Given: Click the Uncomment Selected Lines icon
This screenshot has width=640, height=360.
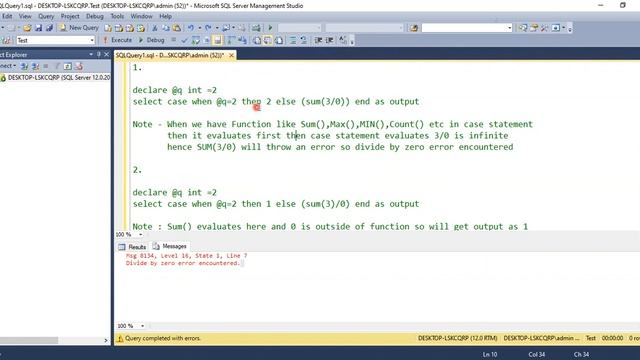Looking at the screenshot, I should click(303, 40).
